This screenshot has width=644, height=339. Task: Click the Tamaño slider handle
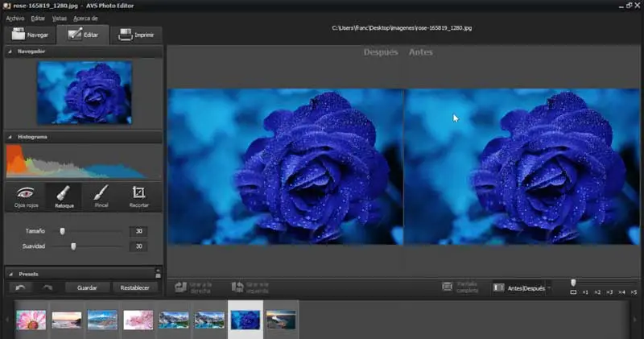62,232
